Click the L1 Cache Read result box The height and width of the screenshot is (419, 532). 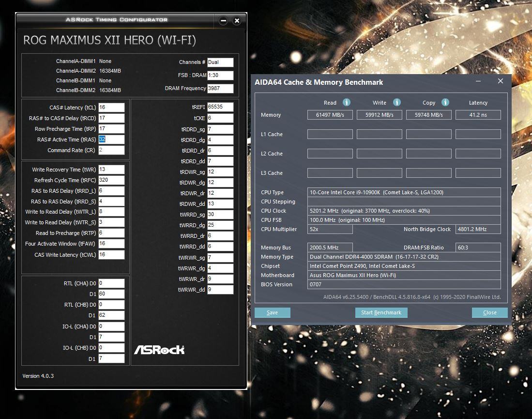click(x=330, y=134)
